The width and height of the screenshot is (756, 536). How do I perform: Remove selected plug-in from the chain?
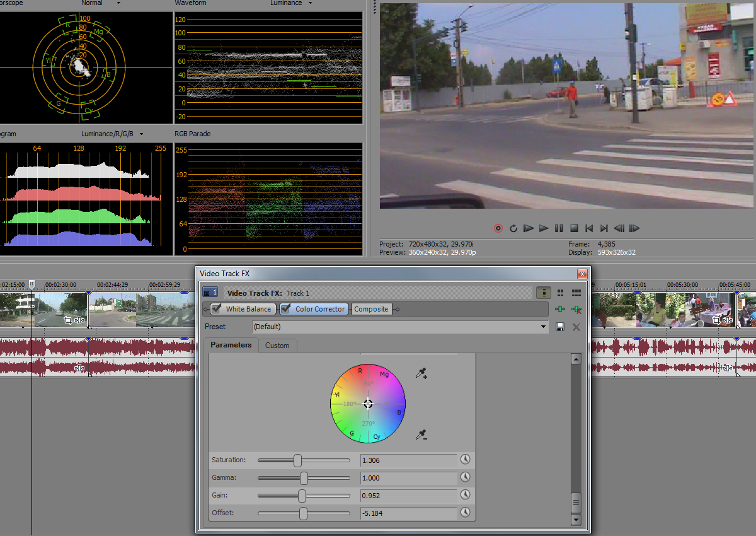[x=575, y=309]
